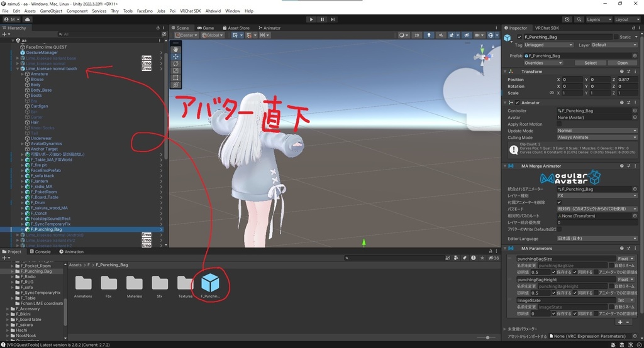644x348 pixels.
Task: Select the Transform tool in Scene overlay
Action: pyautogui.click(x=176, y=85)
